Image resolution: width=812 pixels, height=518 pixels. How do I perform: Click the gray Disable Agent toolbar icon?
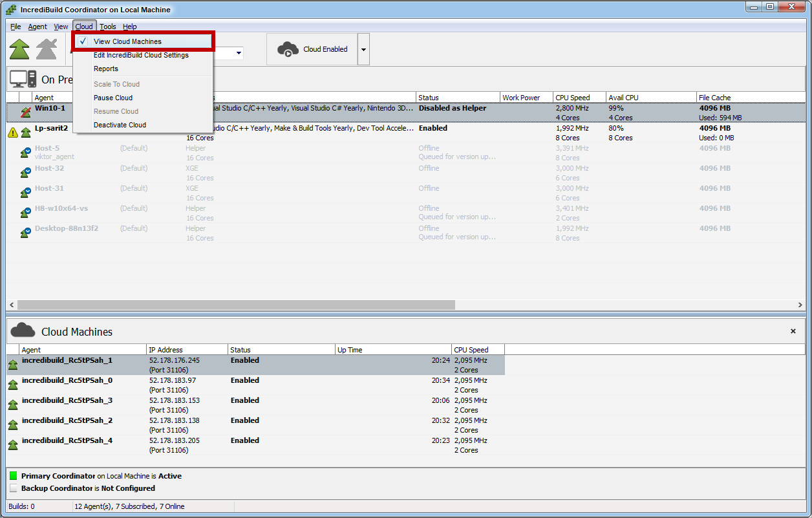(x=47, y=49)
